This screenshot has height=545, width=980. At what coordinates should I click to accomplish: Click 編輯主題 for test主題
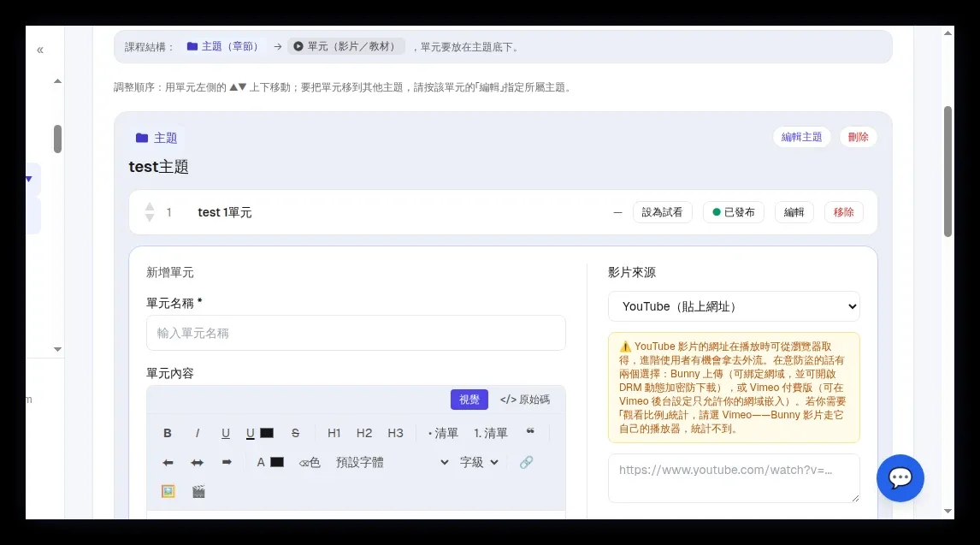tap(802, 137)
